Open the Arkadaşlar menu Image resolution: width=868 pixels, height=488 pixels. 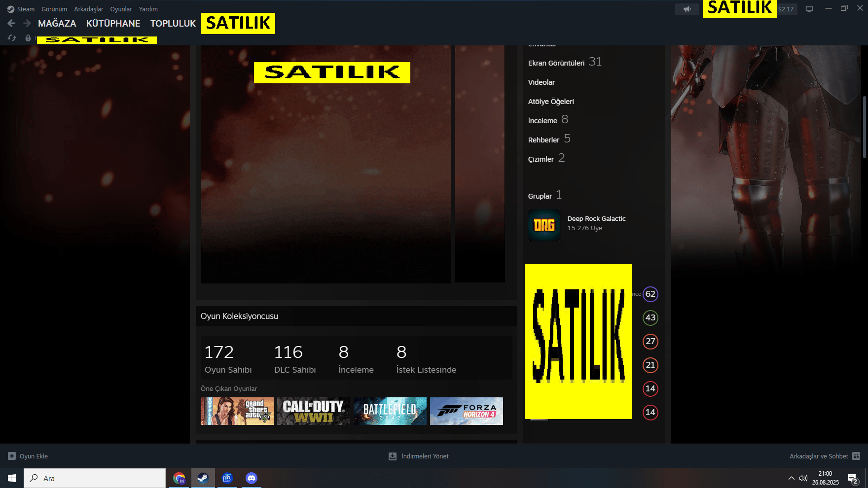click(89, 9)
